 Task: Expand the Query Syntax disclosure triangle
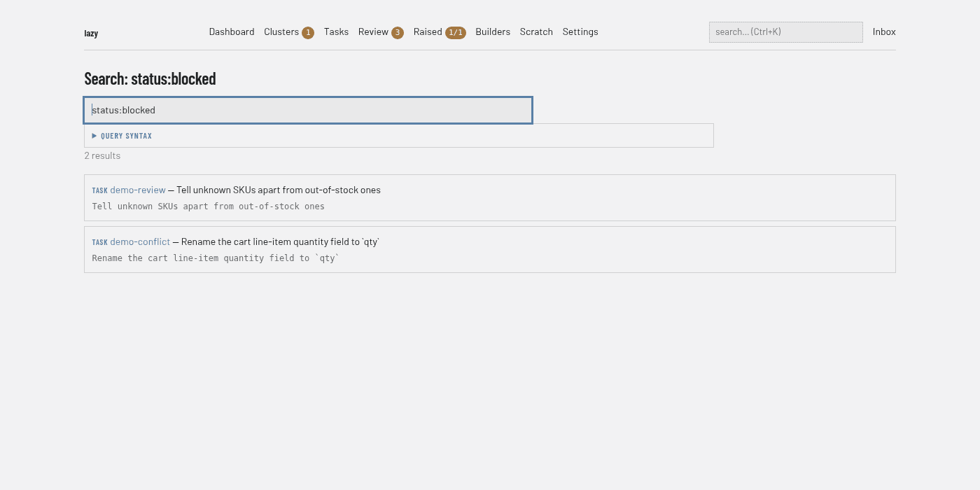pyautogui.click(x=94, y=136)
